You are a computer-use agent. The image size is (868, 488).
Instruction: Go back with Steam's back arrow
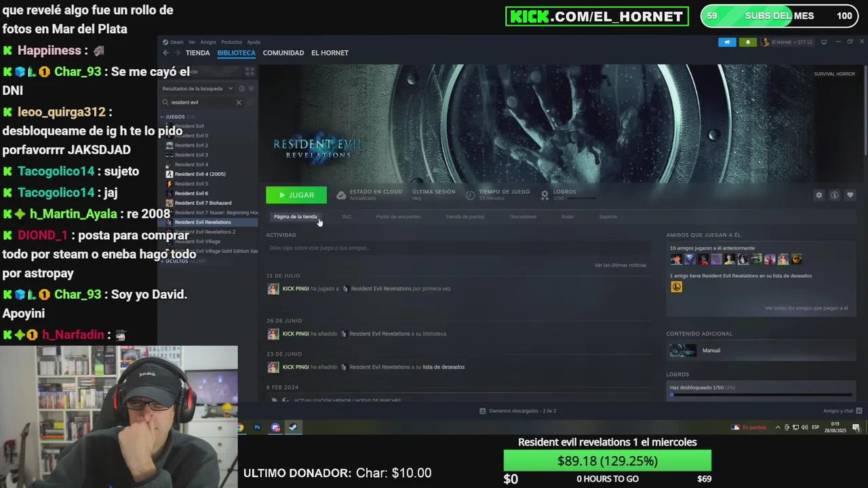pos(165,53)
